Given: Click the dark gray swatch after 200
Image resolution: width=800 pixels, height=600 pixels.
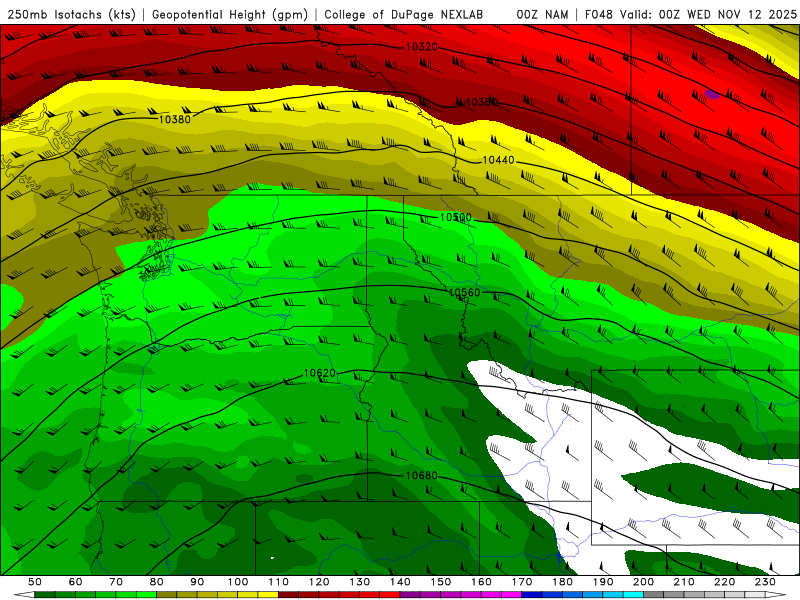Looking at the screenshot, I should 653,594.
